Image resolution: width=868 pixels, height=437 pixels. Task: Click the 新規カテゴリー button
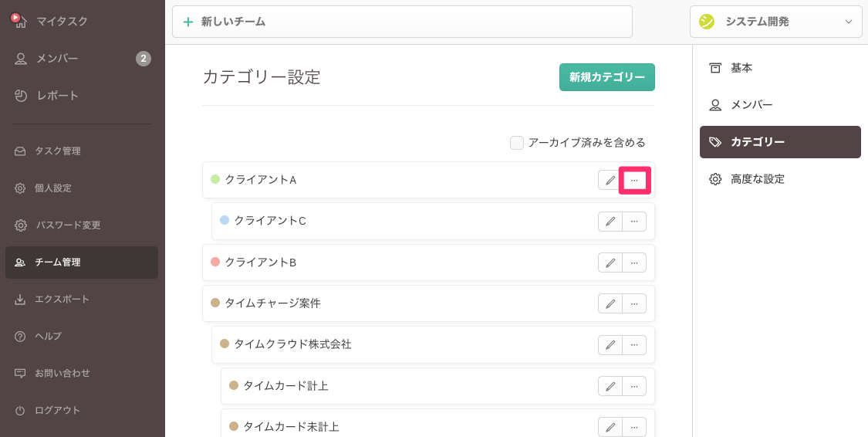[x=606, y=77]
